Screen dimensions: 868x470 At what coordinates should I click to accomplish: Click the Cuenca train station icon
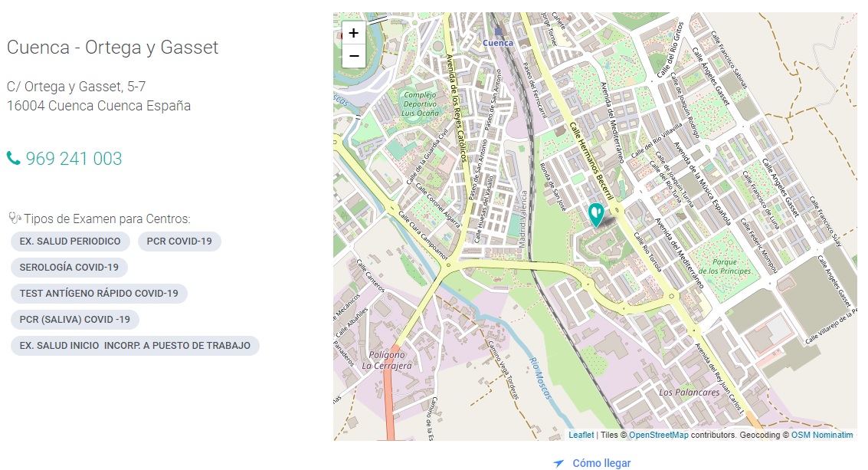click(x=500, y=32)
